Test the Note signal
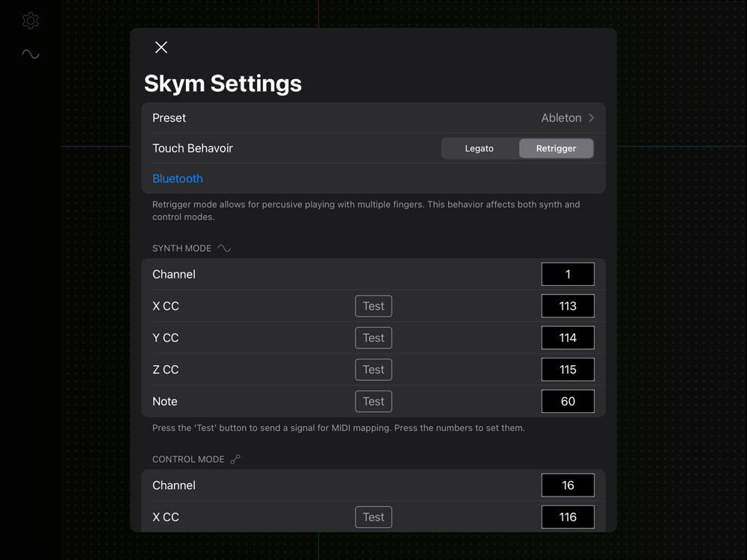Image resolution: width=747 pixels, height=560 pixels. pos(373,402)
